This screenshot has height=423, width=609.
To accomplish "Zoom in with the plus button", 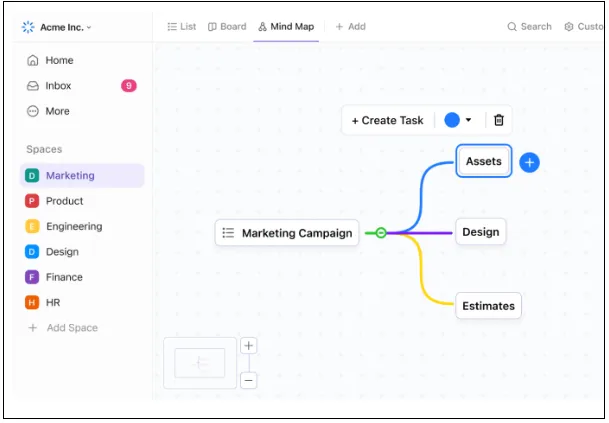I will (249, 346).
